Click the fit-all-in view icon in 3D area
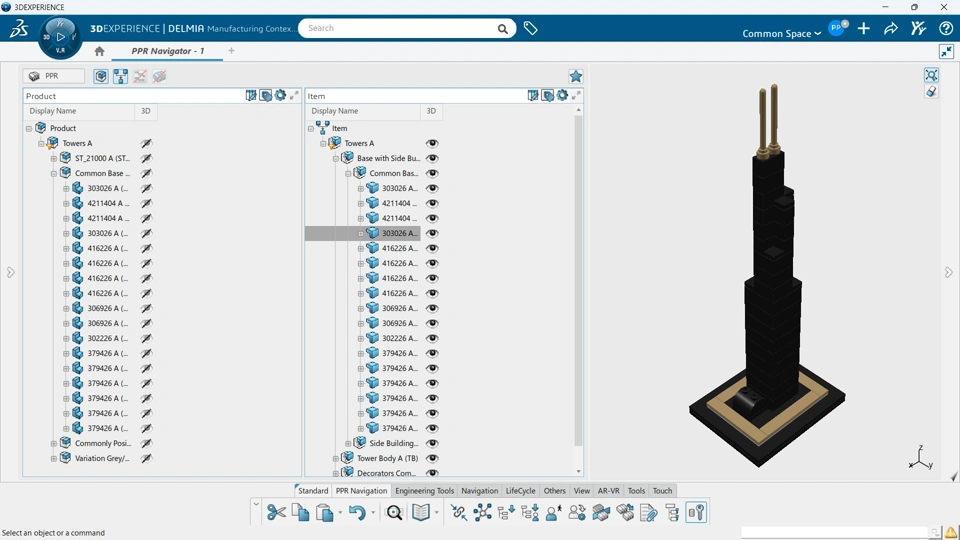The width and height of the screenshot is (960, 540). point(931,75)
